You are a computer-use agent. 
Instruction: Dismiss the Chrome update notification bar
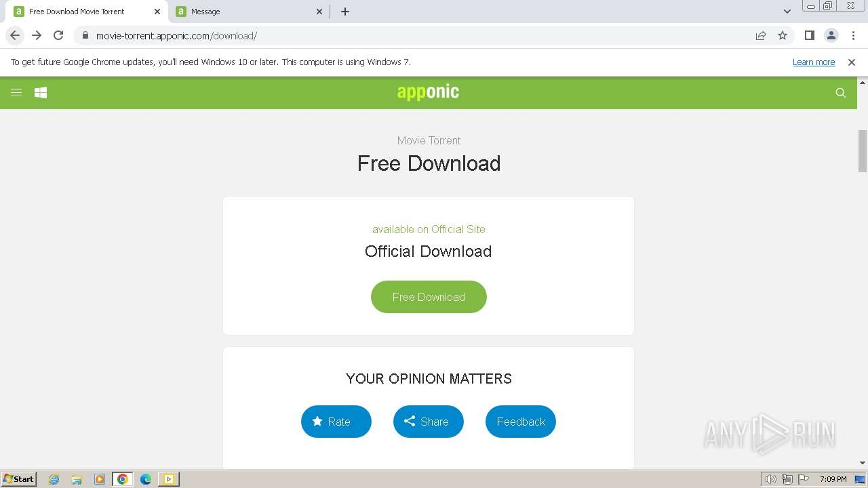pos(852,62)
